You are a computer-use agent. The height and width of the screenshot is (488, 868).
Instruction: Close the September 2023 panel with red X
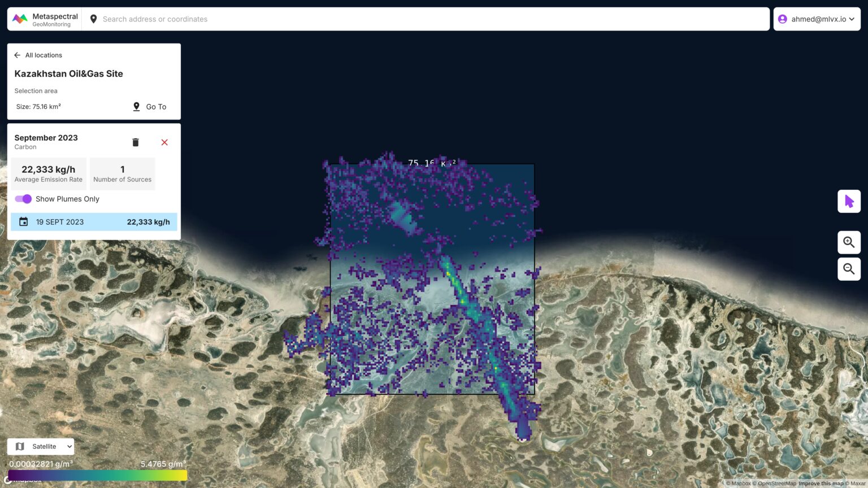164,142
